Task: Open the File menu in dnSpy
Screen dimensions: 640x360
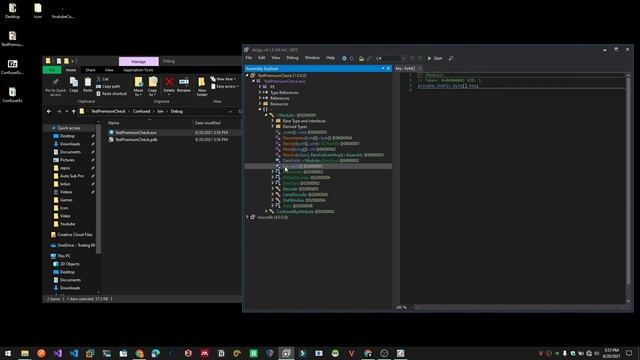Action: [249, 58]
